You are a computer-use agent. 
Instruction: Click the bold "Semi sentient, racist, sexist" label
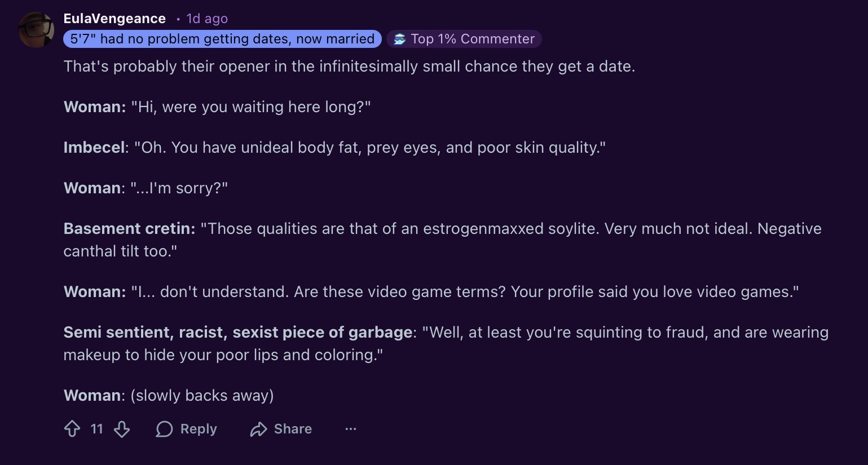(237, 333)
